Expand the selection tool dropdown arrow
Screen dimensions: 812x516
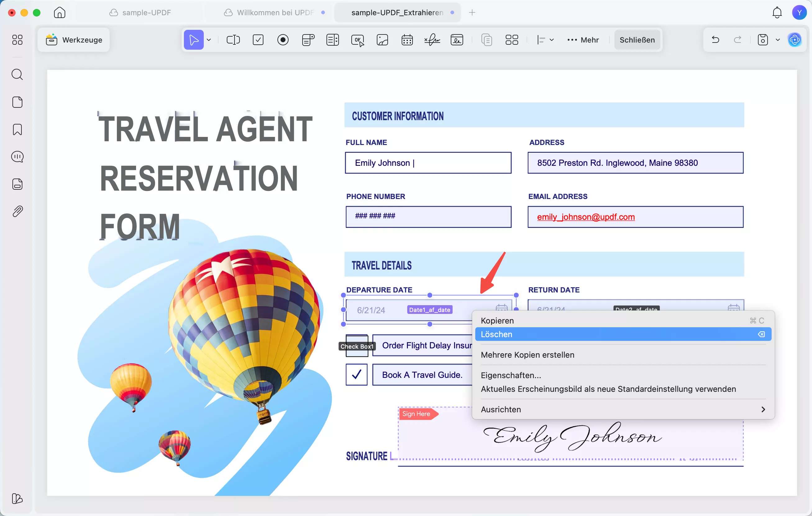point(209,40)
